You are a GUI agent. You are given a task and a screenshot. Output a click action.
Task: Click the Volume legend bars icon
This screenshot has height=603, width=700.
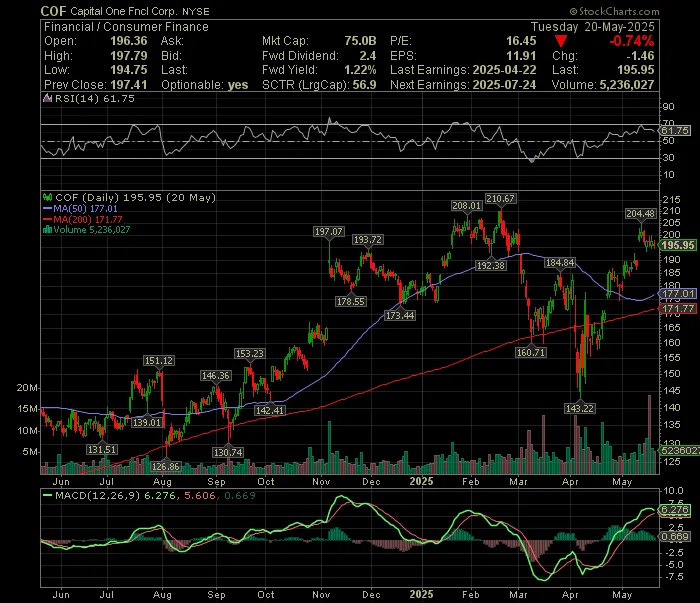[x=47, y=230]
